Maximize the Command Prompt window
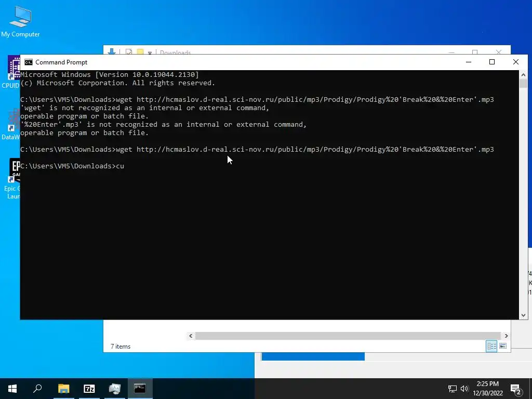 [x=492, y=62]
